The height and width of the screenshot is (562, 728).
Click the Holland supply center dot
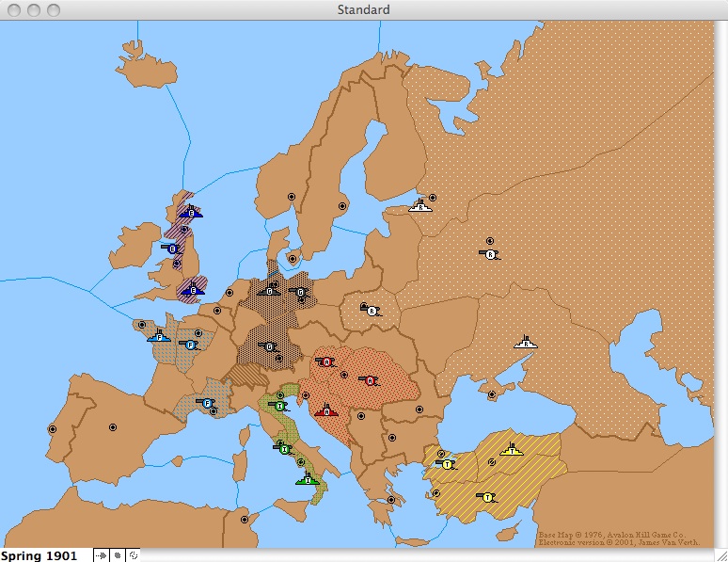tap(229, 293)
